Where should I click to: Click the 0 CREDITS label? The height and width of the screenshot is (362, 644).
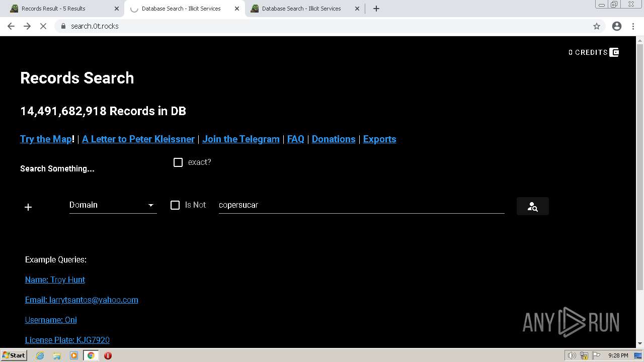pos(588,52)
